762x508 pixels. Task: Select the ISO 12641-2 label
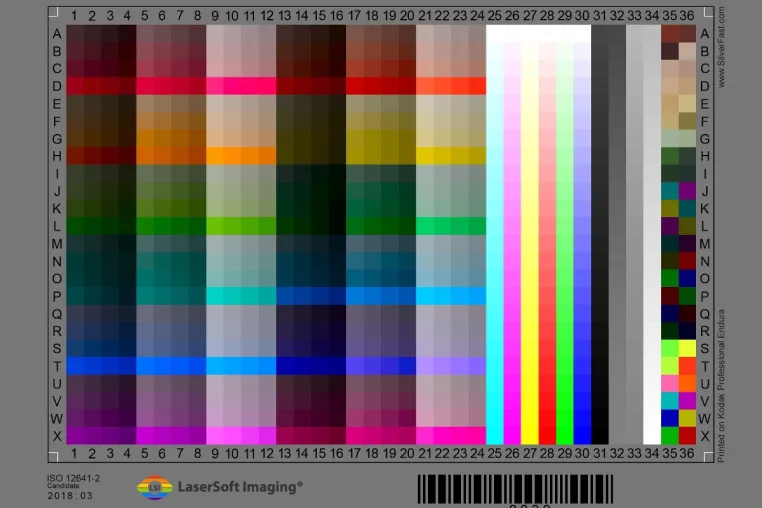pyautogui.click(x=73, y=478)
